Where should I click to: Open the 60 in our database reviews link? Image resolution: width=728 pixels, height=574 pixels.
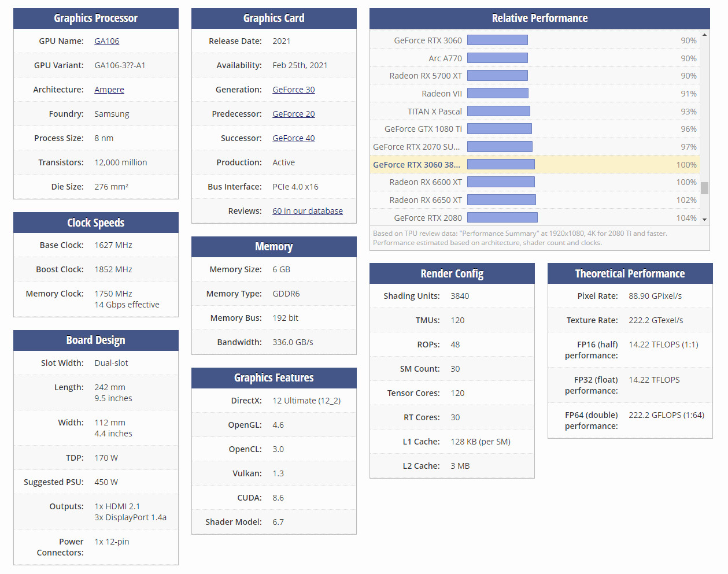(x=308, y=211)
